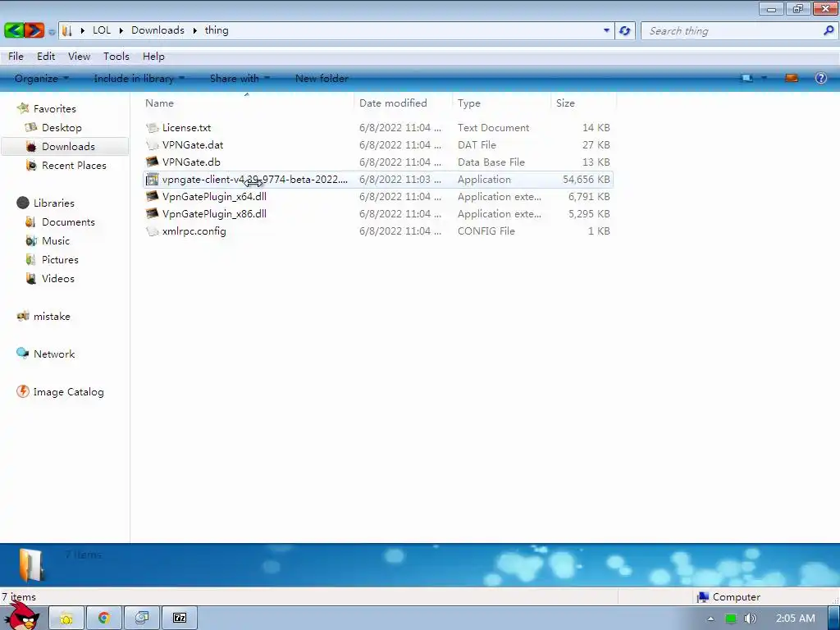Open the Help menu

coord(153,57)
